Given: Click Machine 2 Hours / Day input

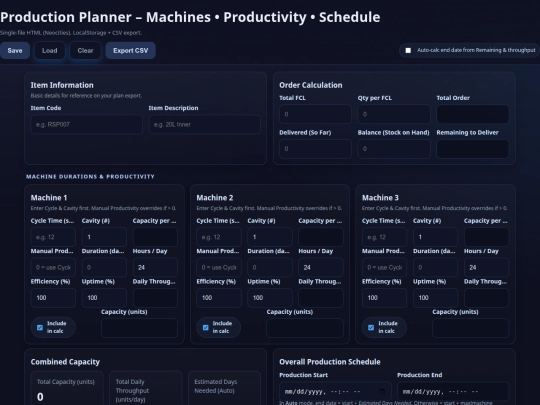Looking at the screenshot, I should [321, 267].
